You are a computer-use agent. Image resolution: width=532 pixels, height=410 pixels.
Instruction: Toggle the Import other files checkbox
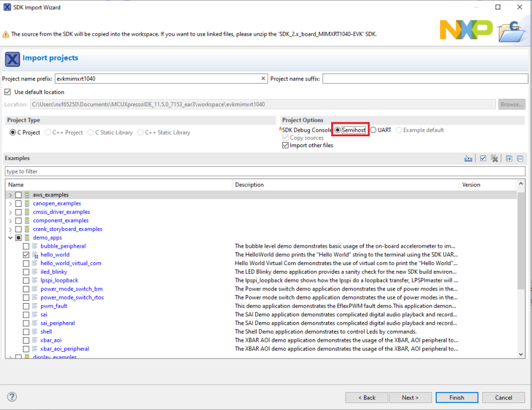tap(286, 146)
